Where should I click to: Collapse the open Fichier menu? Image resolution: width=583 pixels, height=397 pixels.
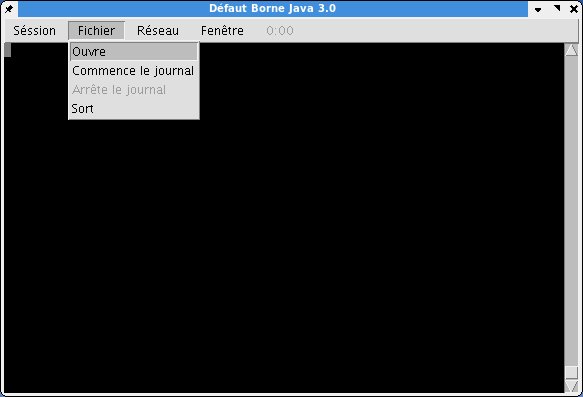coord(96,30)
